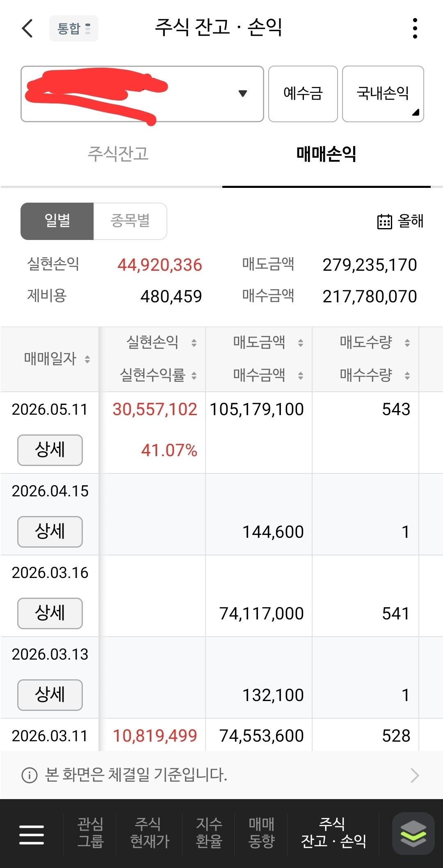
Task: Open the calendar 올해 period selector
Action: pyautogui.click(x=400, y=221)
